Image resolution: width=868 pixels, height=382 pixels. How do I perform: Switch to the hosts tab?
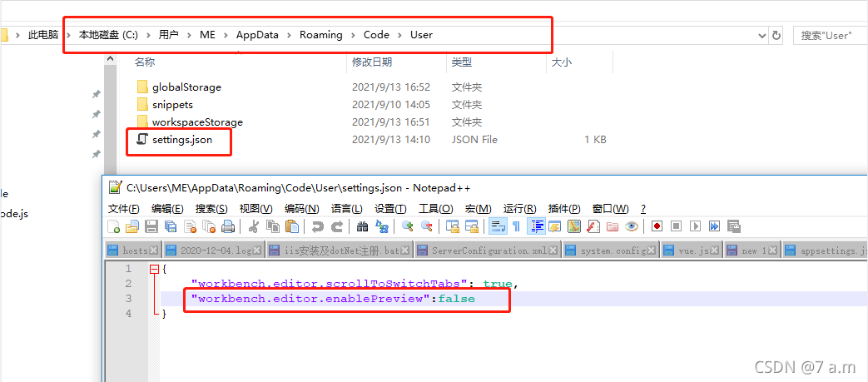tap(133, 251)
